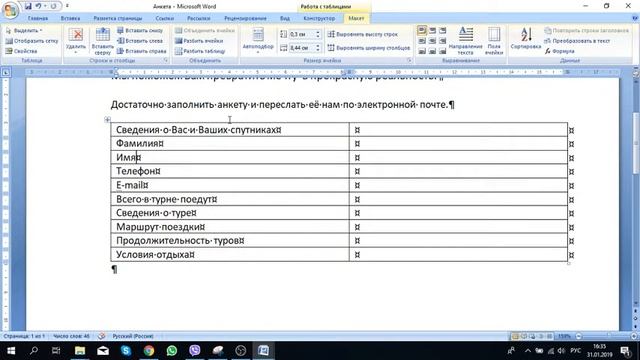Open Viber from the taskbar

pos(195,350)
